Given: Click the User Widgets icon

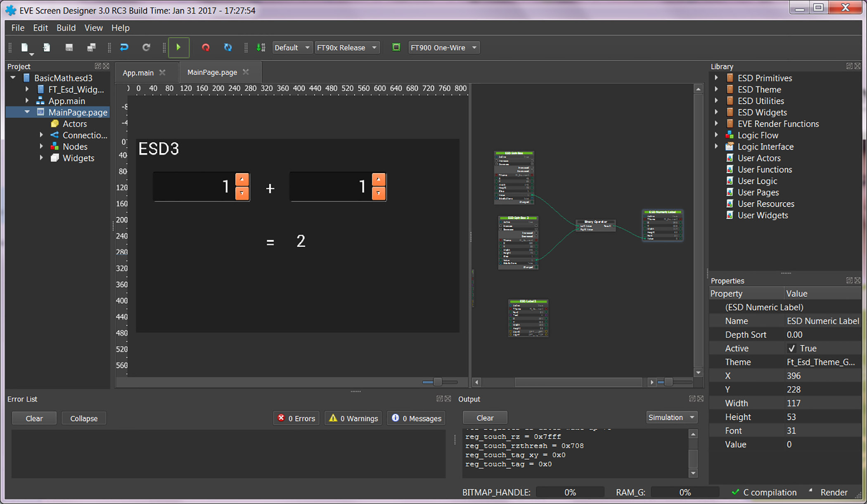Looking at the screenshot, I should click(x=730, y=215).
